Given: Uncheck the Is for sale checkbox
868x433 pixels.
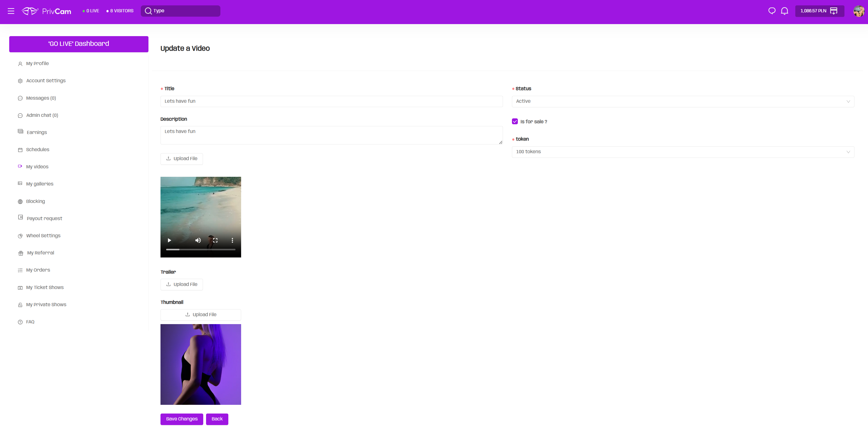Looking at the screenshot, I should [x=515, y=121].
